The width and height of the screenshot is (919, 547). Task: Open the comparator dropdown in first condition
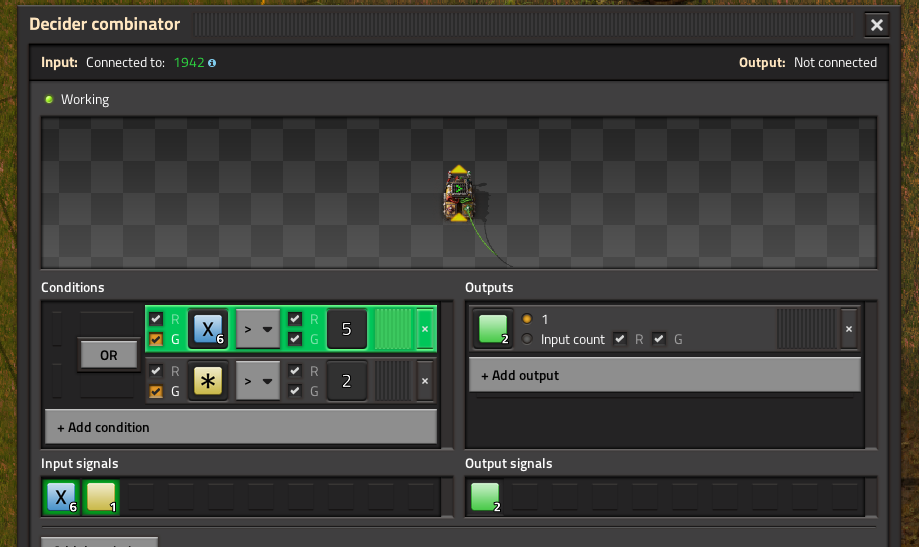pos(257,328)
